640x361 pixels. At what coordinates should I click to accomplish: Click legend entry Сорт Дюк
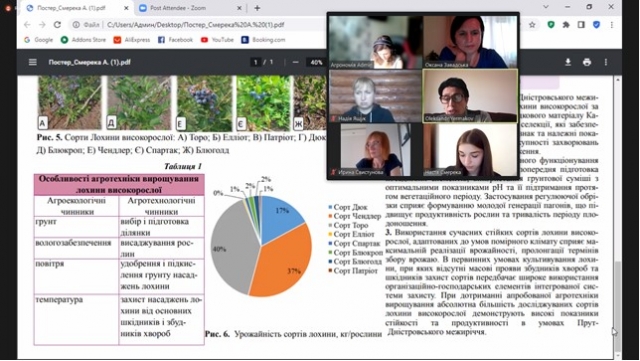[348, 207]
